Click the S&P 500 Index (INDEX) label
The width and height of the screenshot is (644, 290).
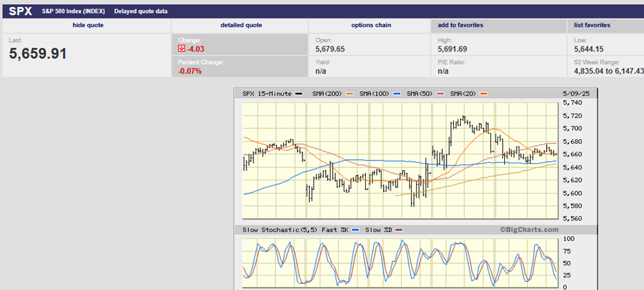click(75, 12)
